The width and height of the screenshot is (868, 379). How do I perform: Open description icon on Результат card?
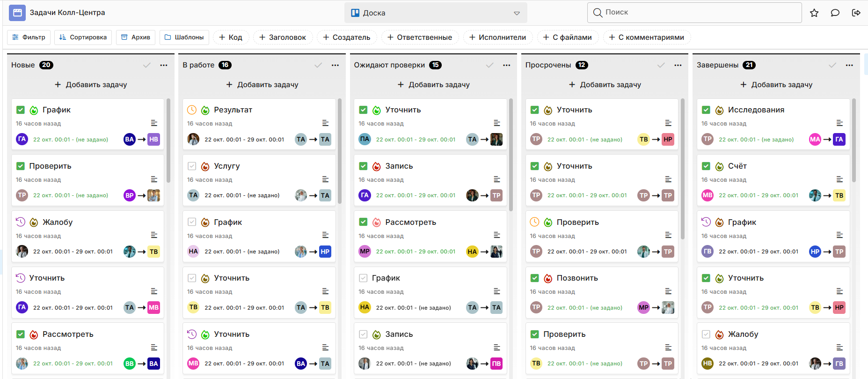[x=325, y=123]
